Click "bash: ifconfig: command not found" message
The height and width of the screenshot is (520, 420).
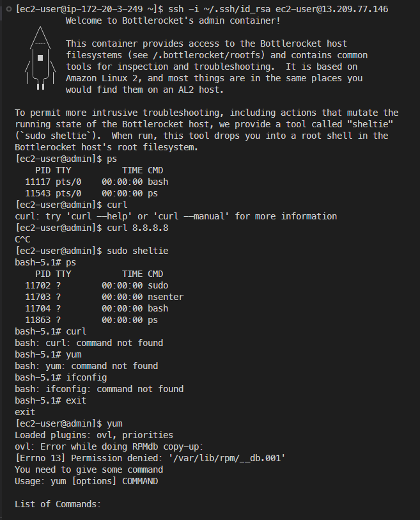(x=99, y=389)
